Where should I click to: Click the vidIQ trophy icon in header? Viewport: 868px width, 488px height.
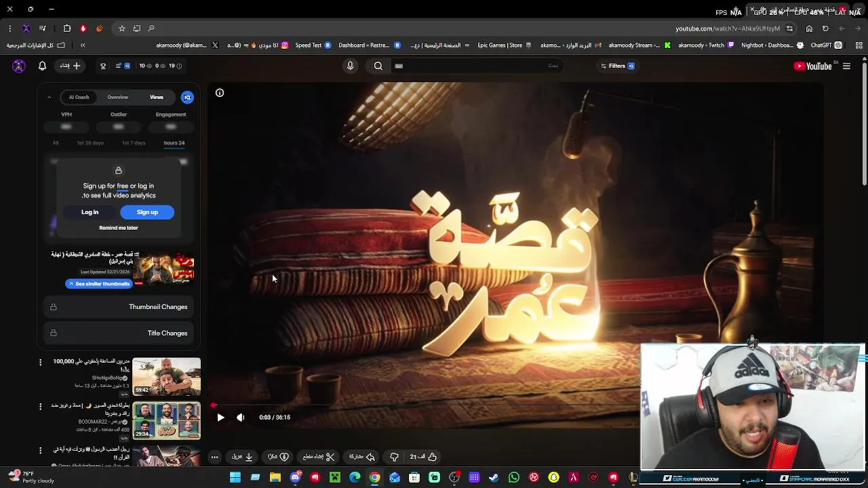click(103, 66)
